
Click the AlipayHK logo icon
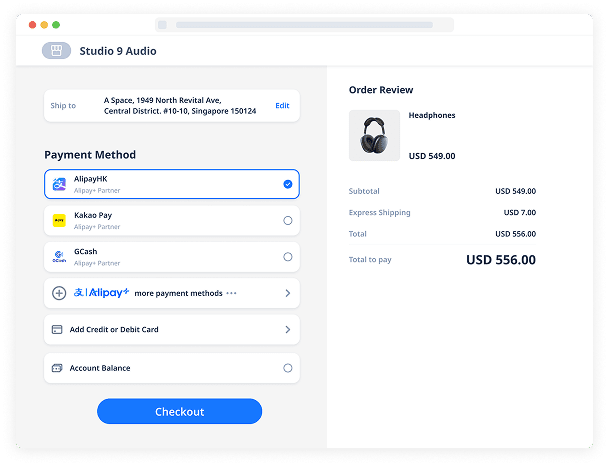point(59,184)
